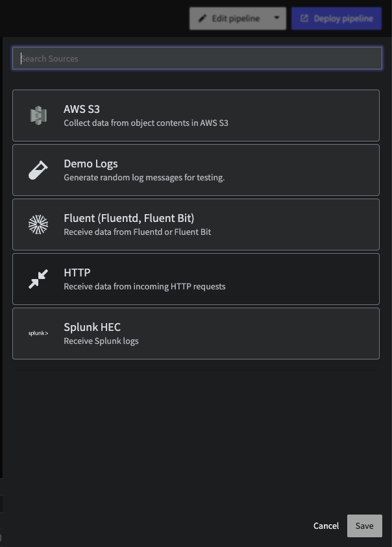This screenshot has width=392, height=547.
Task: Pick Fluent (Fluentd, Fluent Bit) source title
Action: (129, 218)
